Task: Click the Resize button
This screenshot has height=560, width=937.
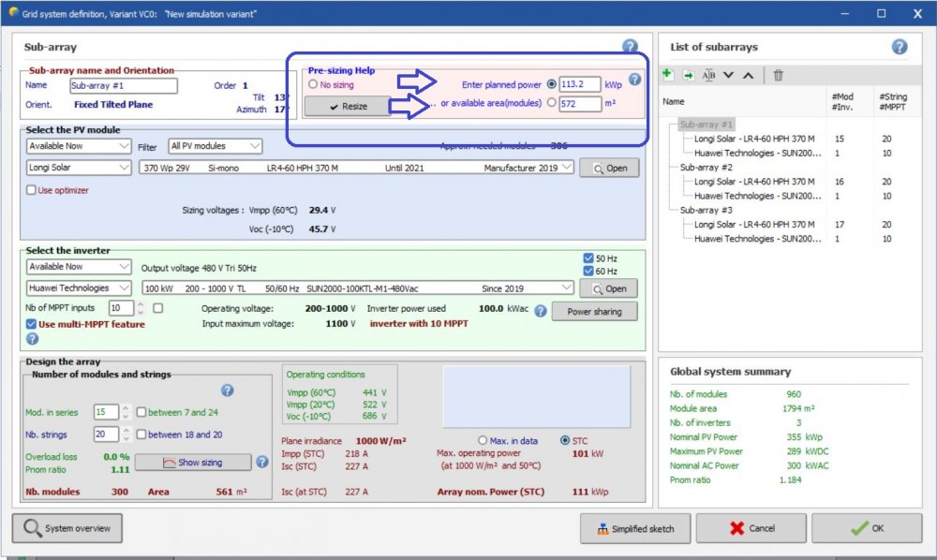Action: pyautogui.click(x=348, y=107)
